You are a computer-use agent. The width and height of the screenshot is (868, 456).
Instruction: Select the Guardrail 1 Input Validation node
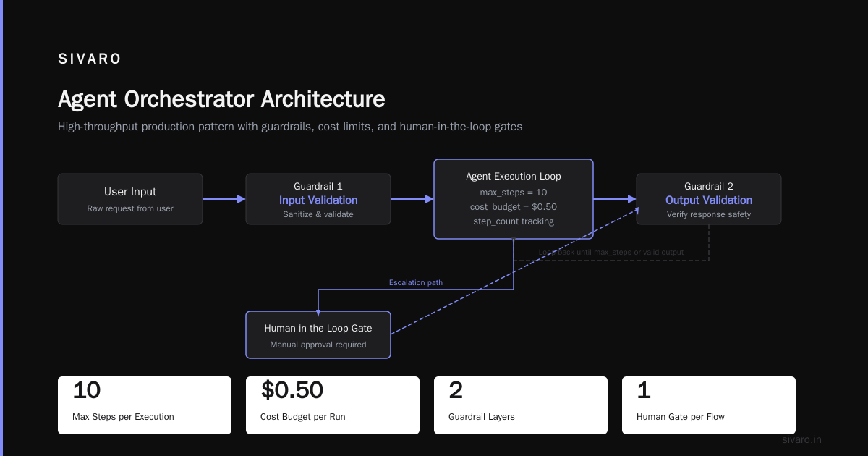(x=318, y=199)
